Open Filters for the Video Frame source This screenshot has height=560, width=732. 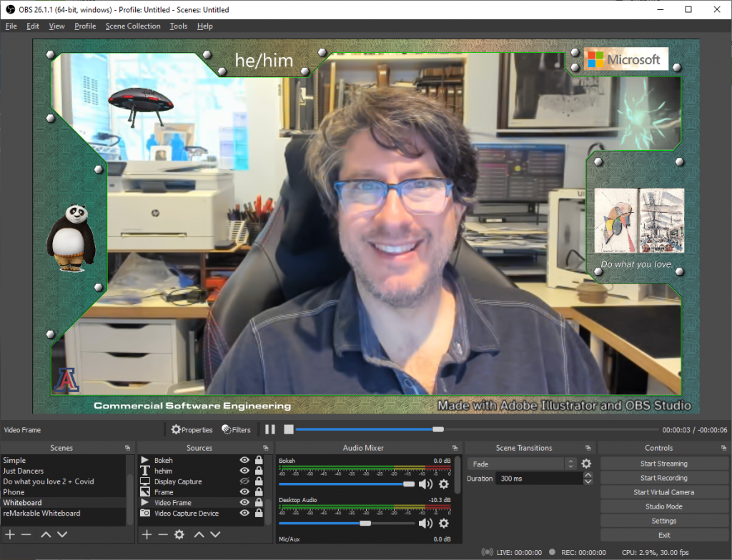236,430
